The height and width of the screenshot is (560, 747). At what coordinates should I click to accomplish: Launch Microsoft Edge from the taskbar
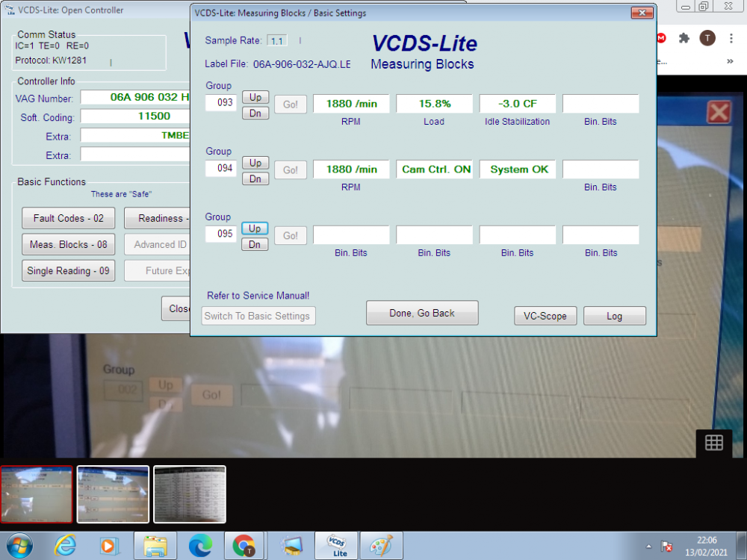tap(200, 546)
